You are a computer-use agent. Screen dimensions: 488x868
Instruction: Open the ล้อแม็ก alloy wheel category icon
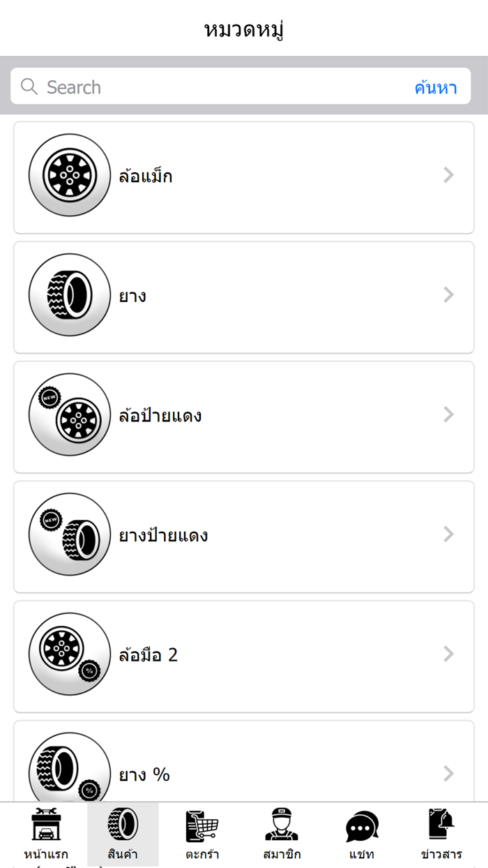[x=69, y=174]
